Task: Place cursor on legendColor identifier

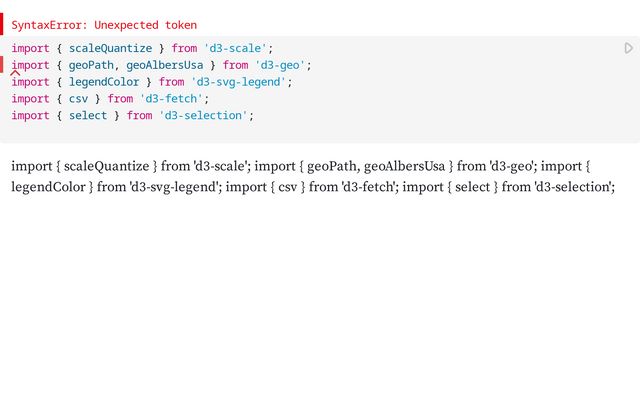Action: click(x=104, y=82)
